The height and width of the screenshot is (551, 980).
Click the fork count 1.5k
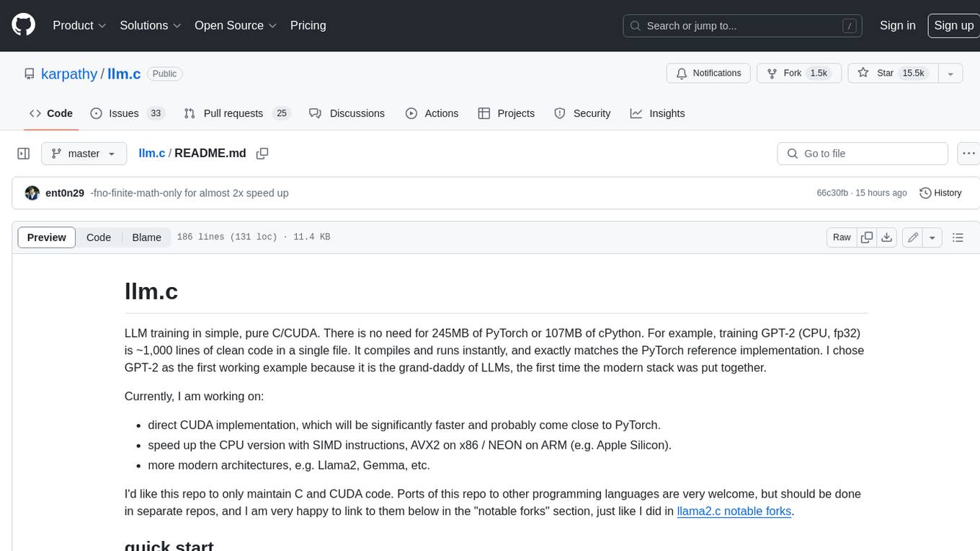coord(819,74)
